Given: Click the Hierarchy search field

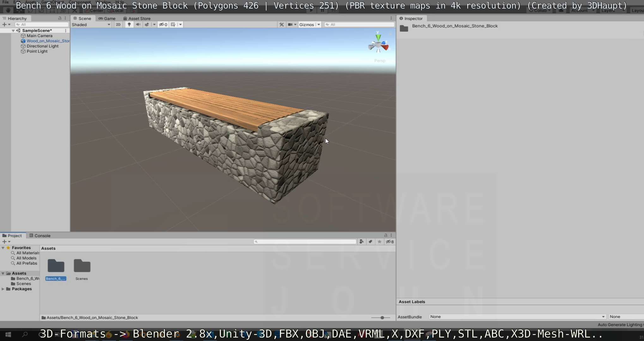Looking at the screenshot, I should 42,24.
